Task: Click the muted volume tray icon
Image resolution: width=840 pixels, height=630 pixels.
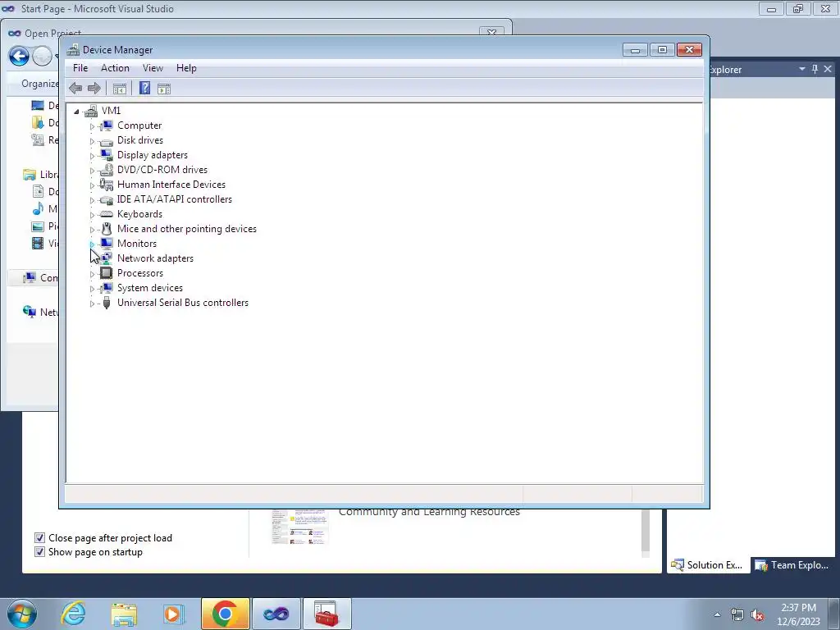Action: pos(757,615)
